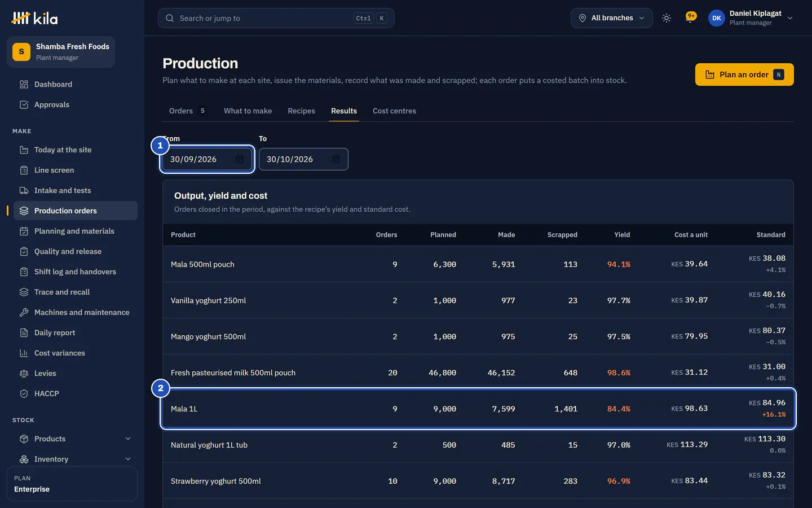Open Intake and tests
This screenshot has height=508, width=812.
[x=76, y=190]
